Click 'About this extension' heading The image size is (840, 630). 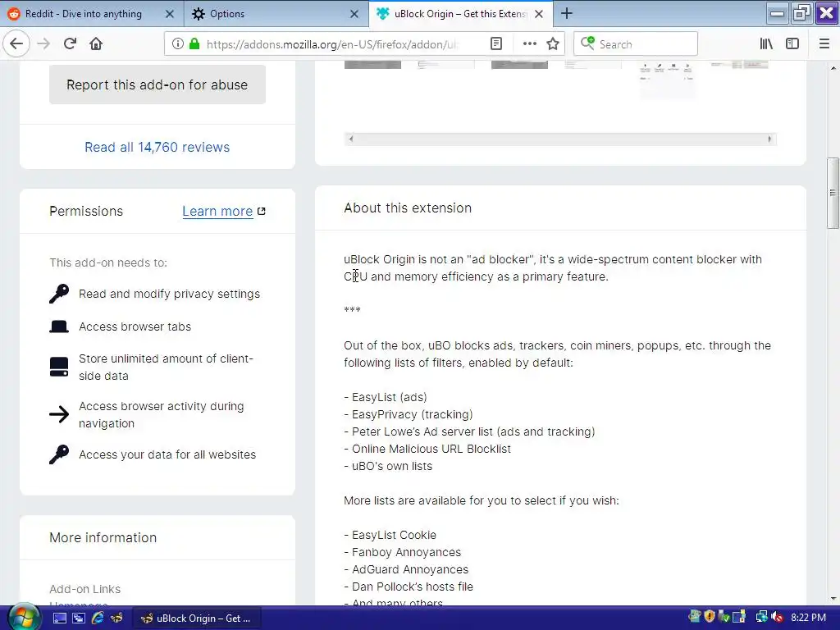(x=408, y=208)
